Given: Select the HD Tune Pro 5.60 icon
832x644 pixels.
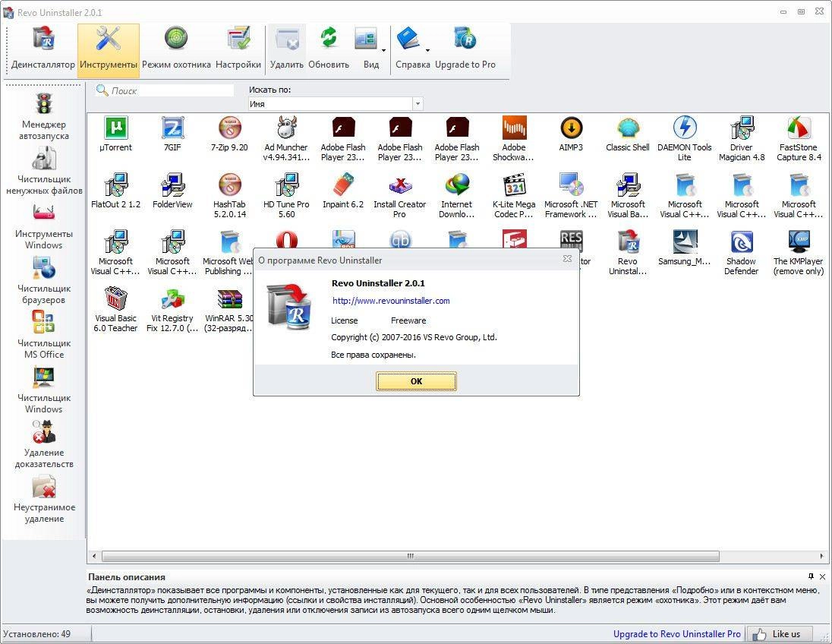Looking at the screenshot, I should [x=286, y=195].
